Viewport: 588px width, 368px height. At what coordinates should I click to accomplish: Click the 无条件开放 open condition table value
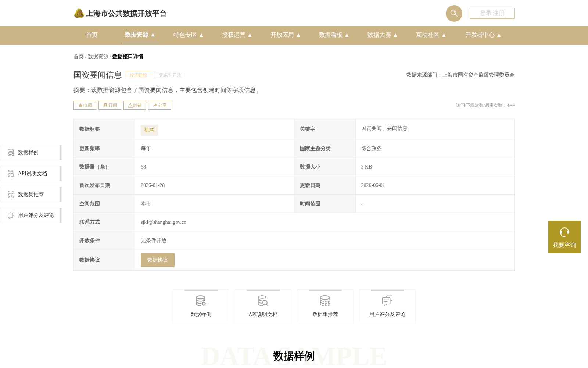point(154,241)
